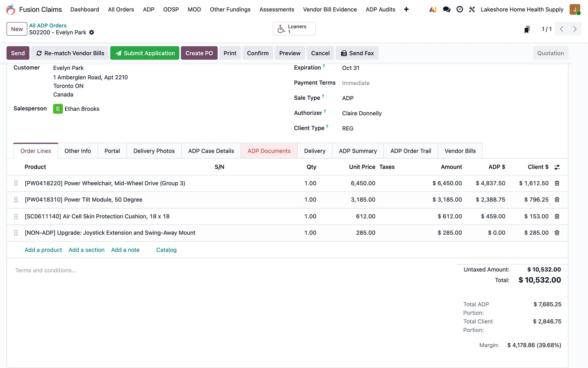Open the ADP Audits menu

381,9
